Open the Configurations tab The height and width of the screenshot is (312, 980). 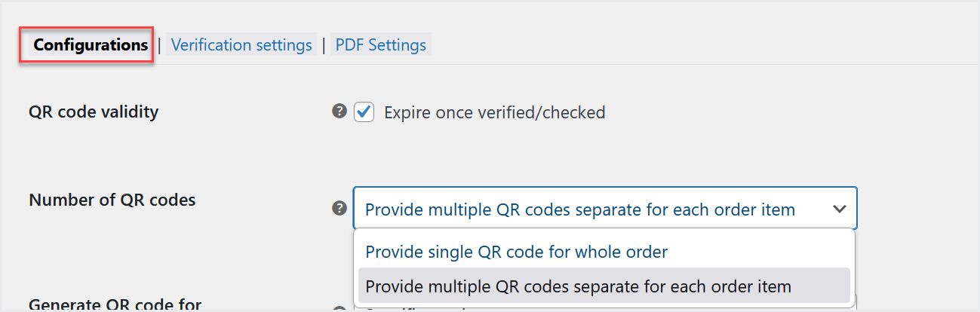[91, 45]
